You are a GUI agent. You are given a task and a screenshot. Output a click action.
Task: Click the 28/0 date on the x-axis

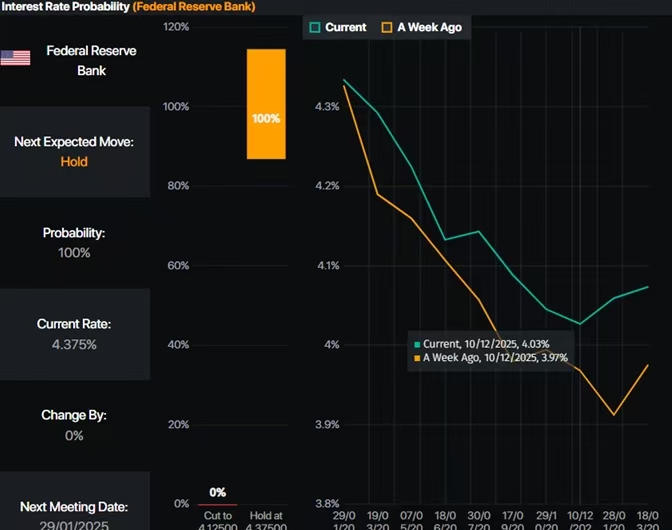point(614,521)
